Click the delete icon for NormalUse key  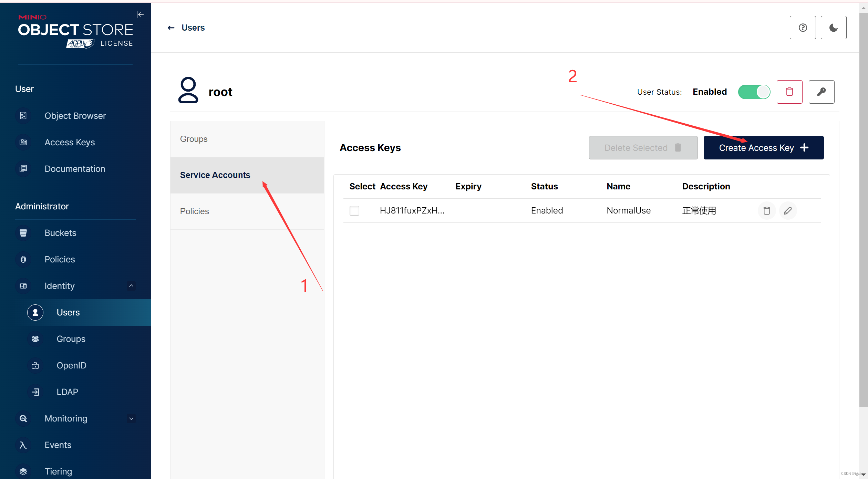click(x=766, y=211)
